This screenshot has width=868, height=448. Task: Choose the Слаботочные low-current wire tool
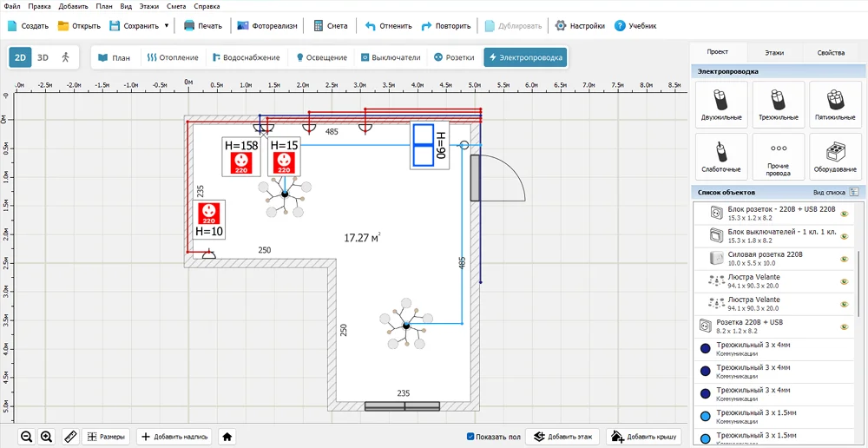(x=721, y=156)
